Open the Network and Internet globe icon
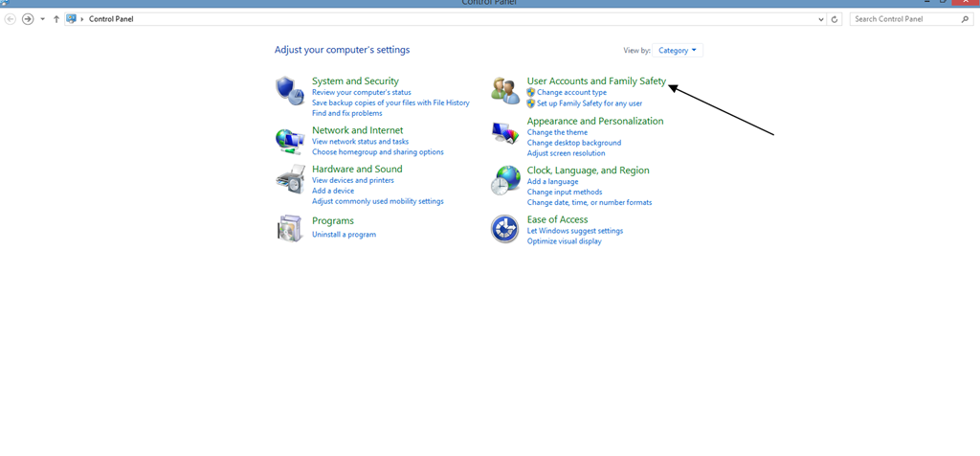This screenshot has width=980, height=456. (290, 141)
